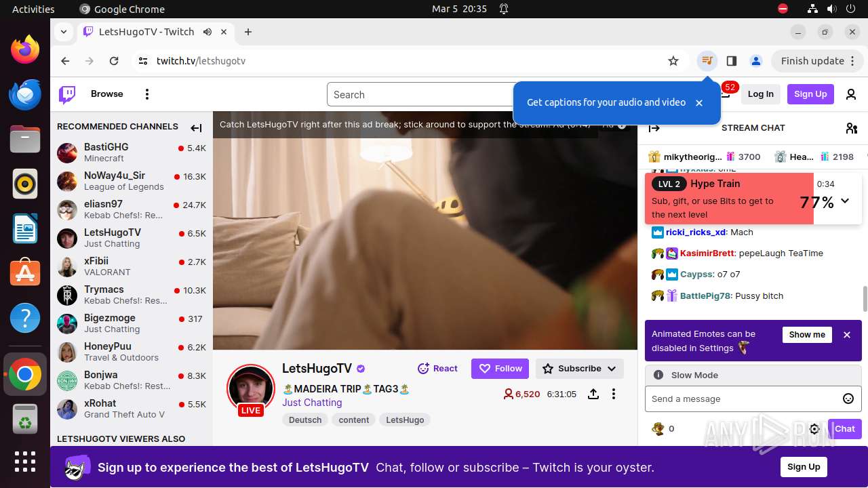Viewport: 868px width, 488px height.
Task: Open the eliasn97 recommended channel
Action: 132,209
